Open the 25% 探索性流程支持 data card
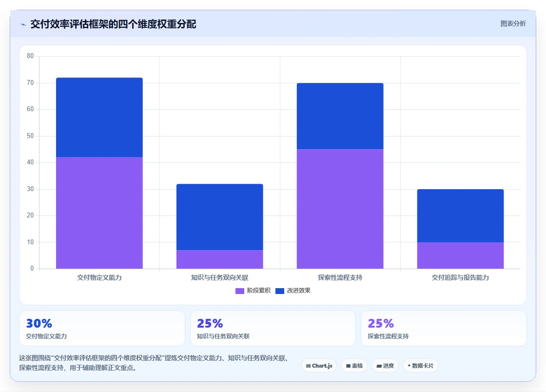The width and height of the screenshot is (546, 392). pos(444,328)
